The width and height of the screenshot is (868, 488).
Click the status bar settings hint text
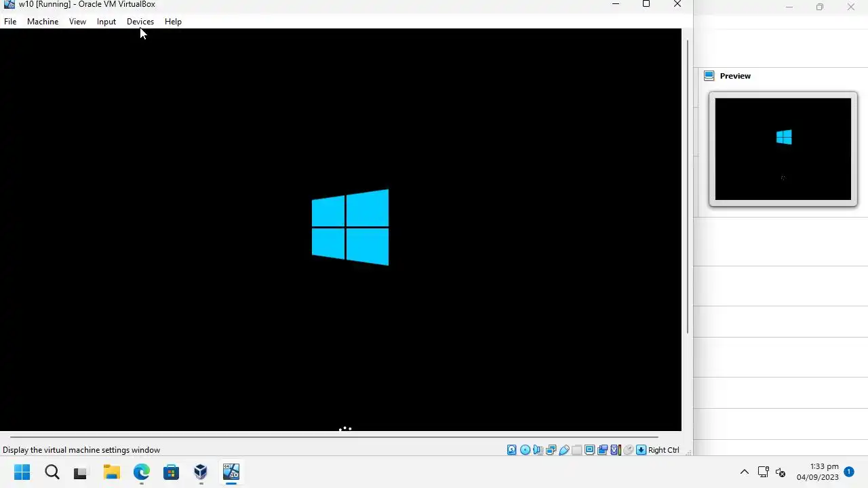click(x=81, y=450)
